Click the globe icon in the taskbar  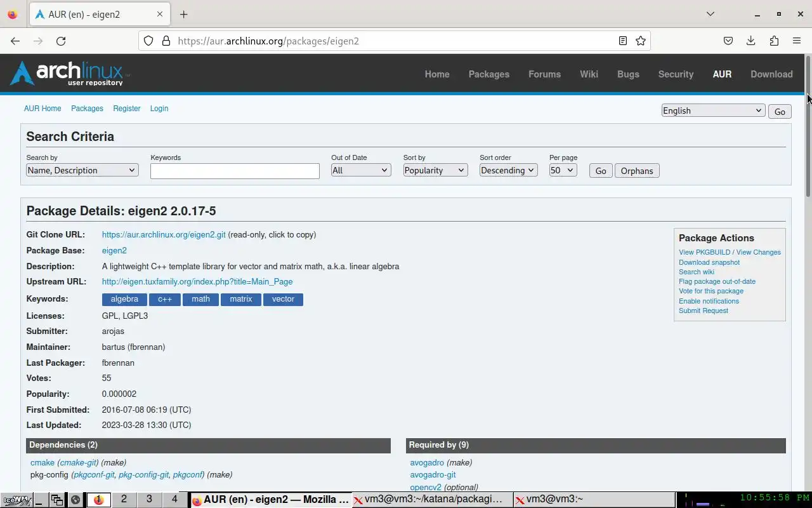(75, 500)
